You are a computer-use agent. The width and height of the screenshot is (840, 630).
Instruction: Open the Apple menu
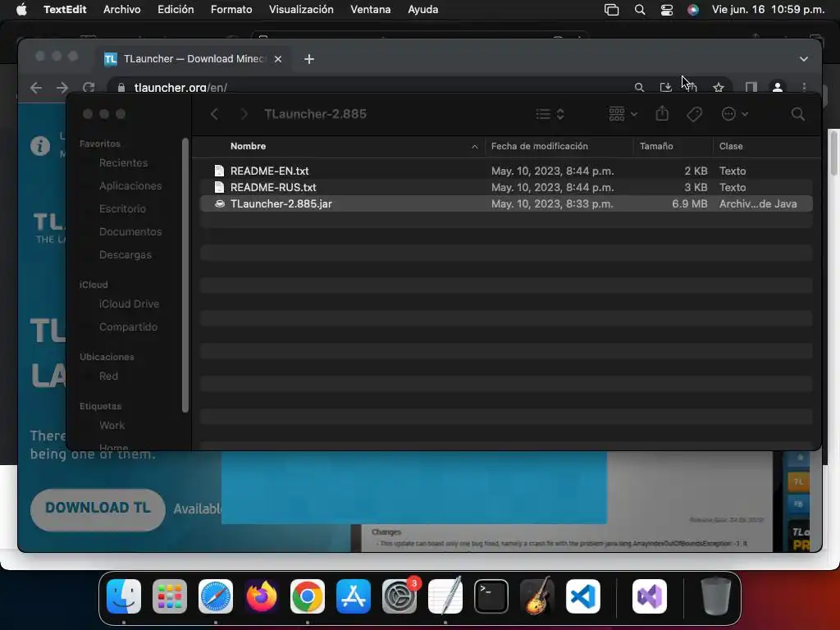pyautogui.click(x=21, y=10)
